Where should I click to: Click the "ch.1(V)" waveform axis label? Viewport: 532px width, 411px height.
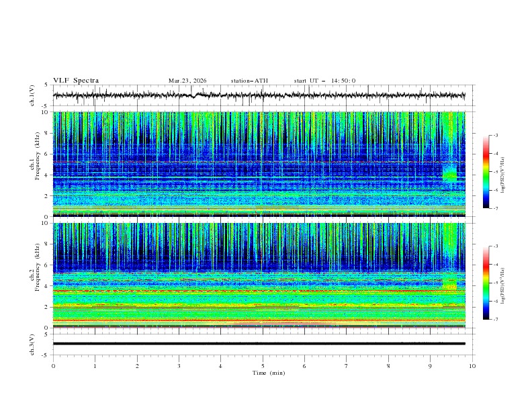tap(32, 95)
